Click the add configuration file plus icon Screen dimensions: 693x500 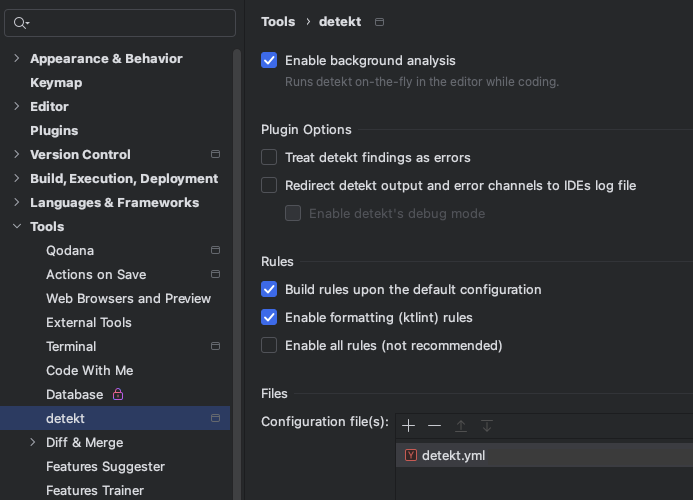[409, 426]
